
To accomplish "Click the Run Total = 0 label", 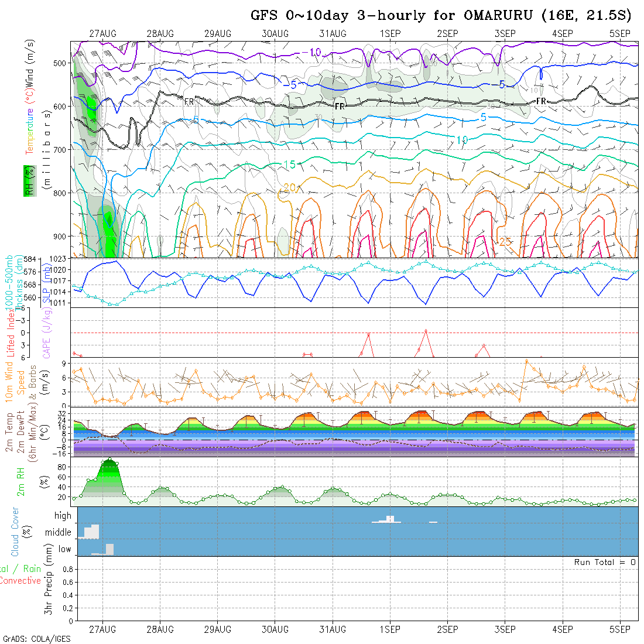I will coord(605,562).
